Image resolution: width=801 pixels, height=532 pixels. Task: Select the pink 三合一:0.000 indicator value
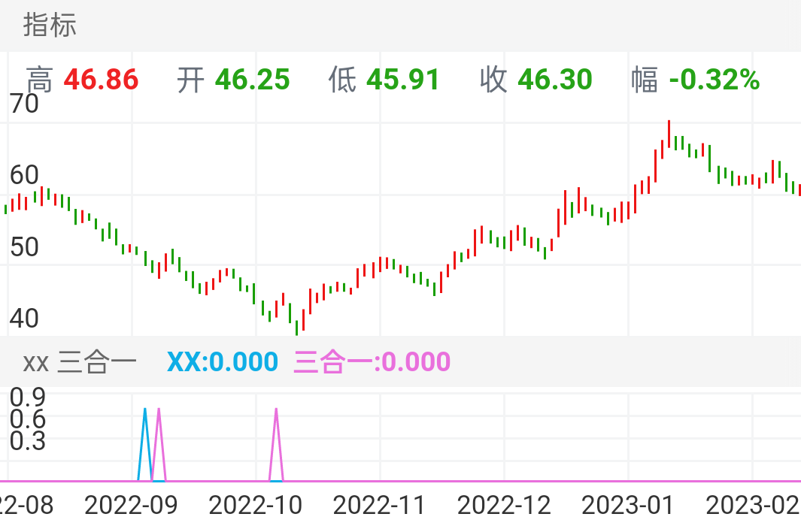pyautogui.click(x=372, y=362)
